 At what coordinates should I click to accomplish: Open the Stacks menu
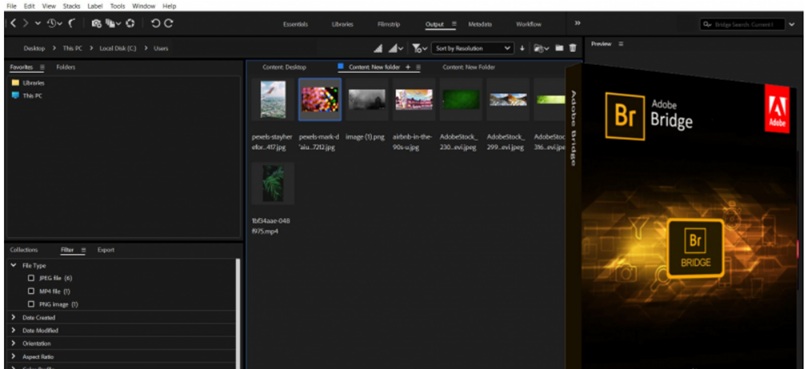71,6
